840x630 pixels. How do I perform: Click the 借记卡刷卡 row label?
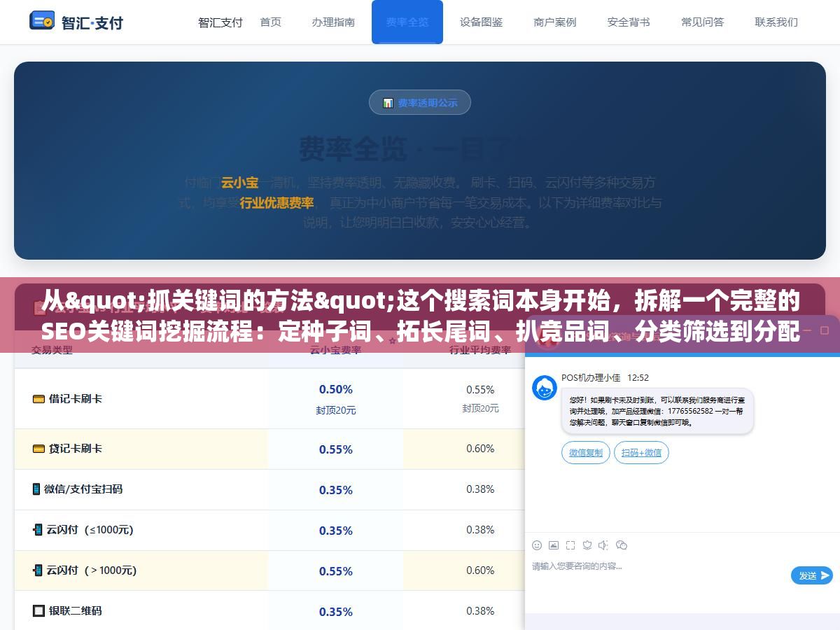click(76, 399)
